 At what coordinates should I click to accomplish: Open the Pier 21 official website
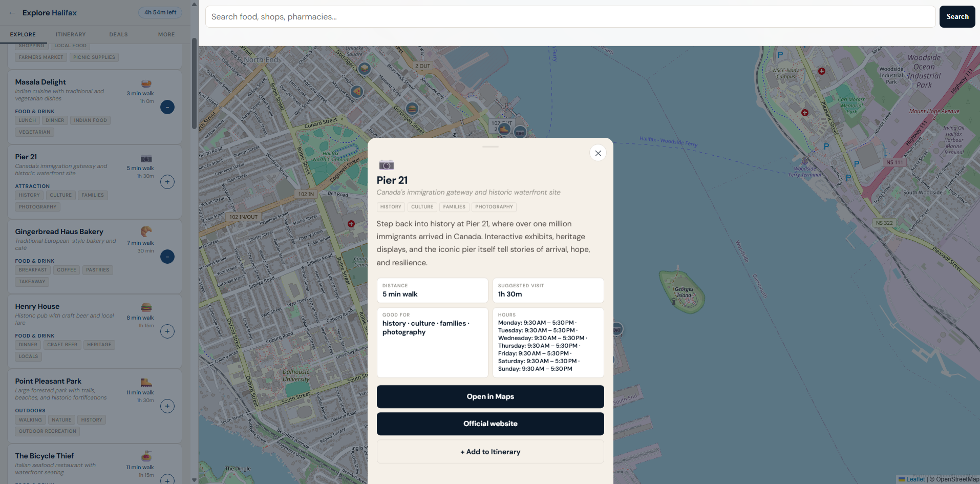point(491,424)
